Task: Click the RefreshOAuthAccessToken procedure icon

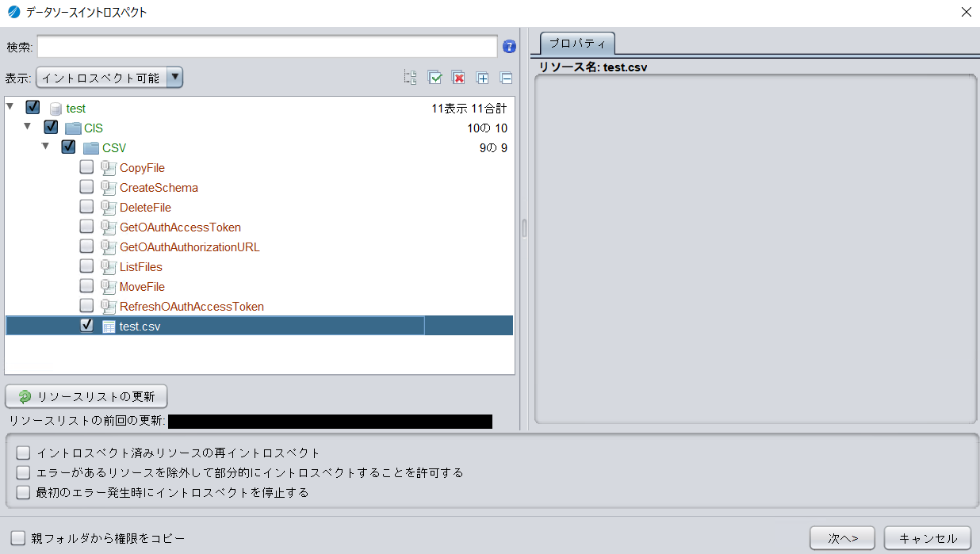Action: pyautogui.click(x=109, y=307)
